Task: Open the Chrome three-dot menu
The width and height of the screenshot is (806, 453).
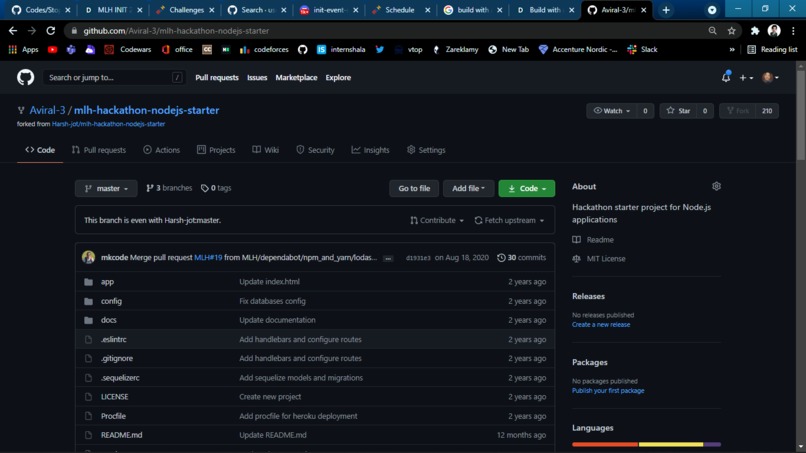Action: 793,31
